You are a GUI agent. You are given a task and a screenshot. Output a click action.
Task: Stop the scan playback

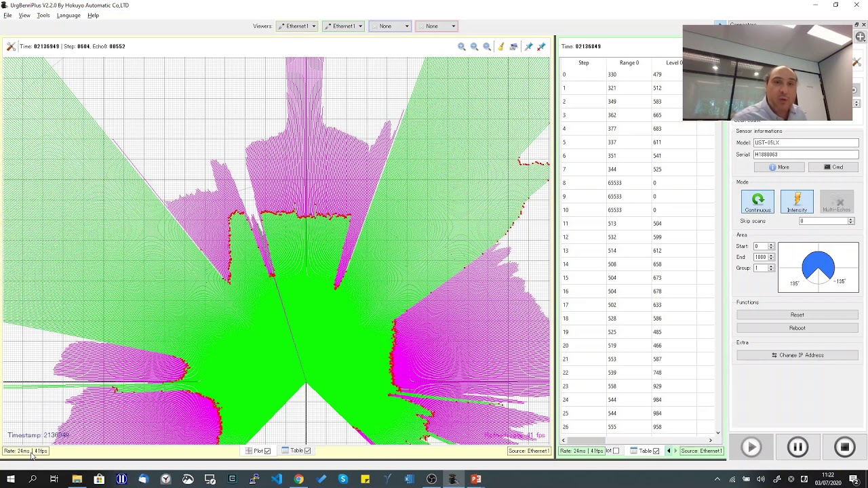[844, 447]
